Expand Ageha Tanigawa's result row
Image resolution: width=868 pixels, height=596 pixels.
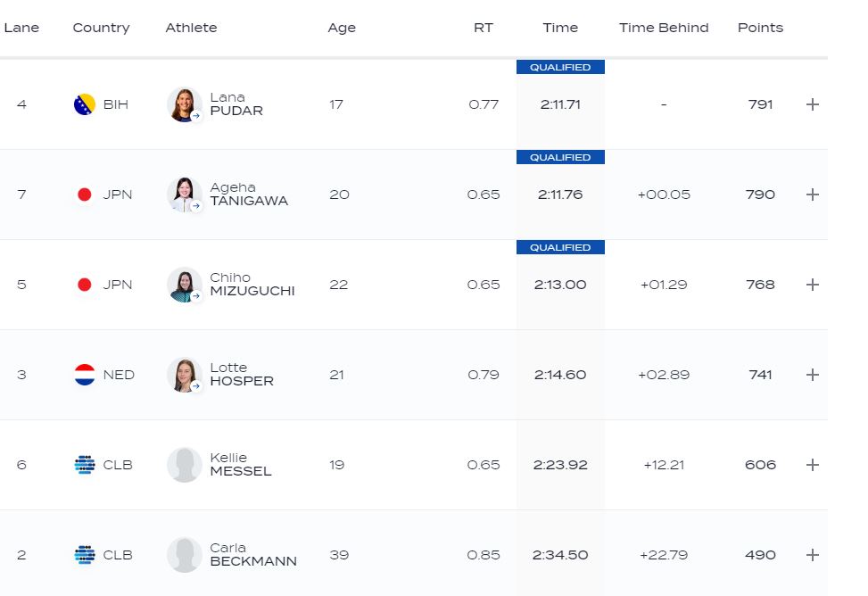[x=812, y=195]
